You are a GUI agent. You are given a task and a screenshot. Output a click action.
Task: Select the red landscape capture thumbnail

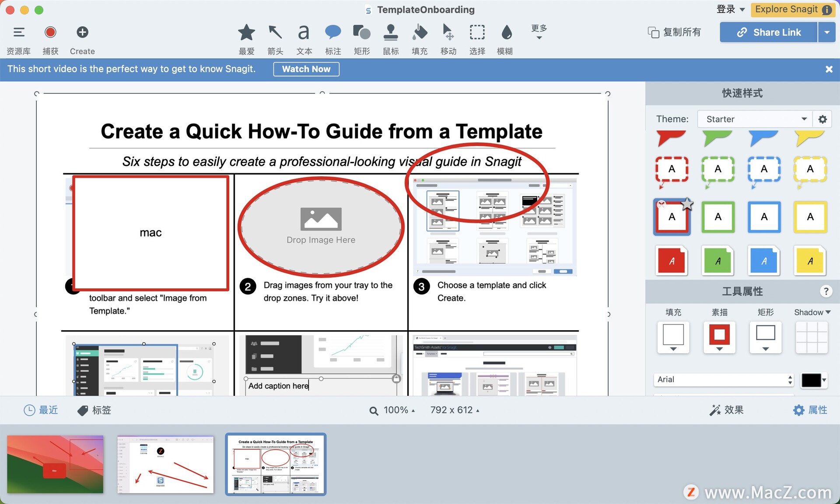[x=55, y=464]
